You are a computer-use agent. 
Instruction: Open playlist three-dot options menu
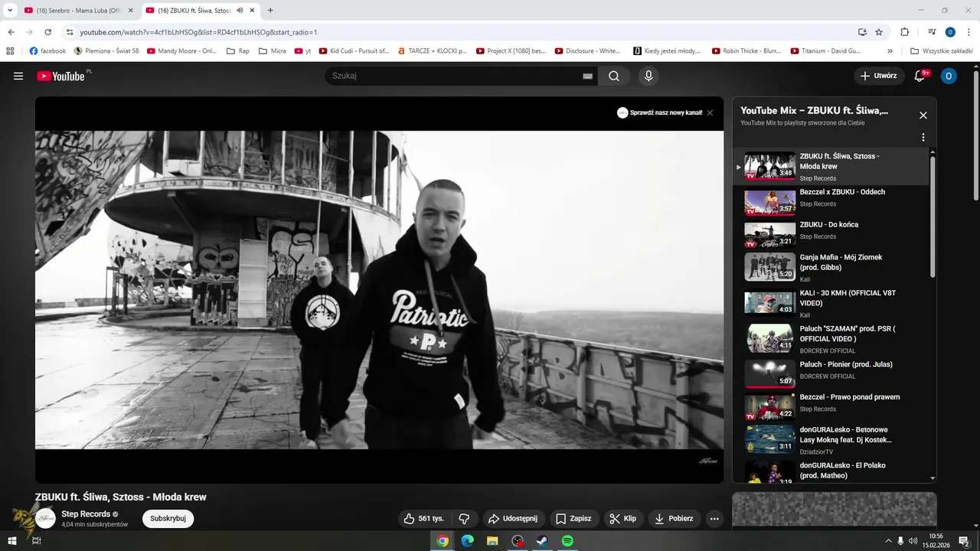coord(923,137)
